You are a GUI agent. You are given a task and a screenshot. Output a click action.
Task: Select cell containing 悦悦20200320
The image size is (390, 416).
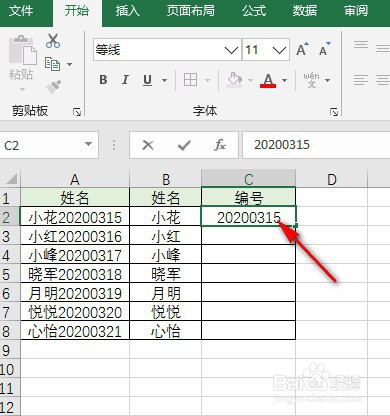[x=75, y=312]
